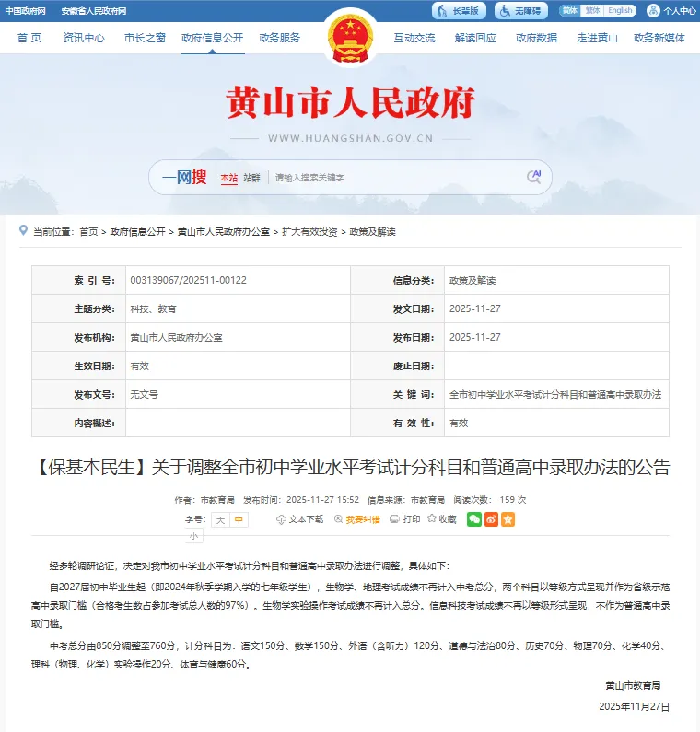The width and height of the screenshot is (700, 732).
Task: Open the 政府数据 menu
Action: click(x=536, y=38)
